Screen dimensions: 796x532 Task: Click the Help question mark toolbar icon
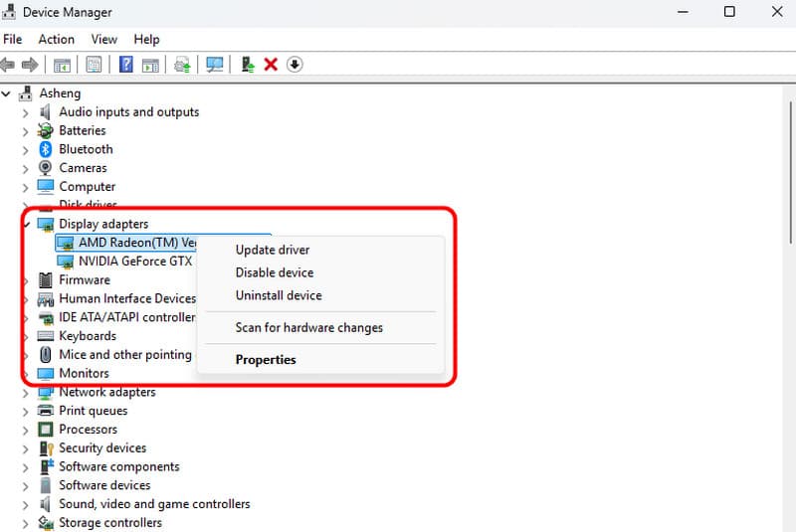[x=126, y=65]
